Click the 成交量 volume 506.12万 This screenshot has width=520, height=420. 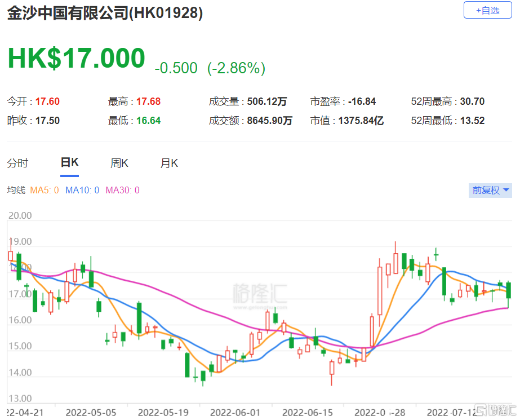click(267, 101)
